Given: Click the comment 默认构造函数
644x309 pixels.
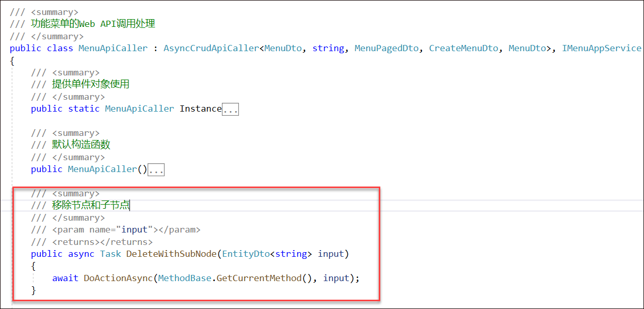Looking at the screenshot, I should tap(81, 145).
